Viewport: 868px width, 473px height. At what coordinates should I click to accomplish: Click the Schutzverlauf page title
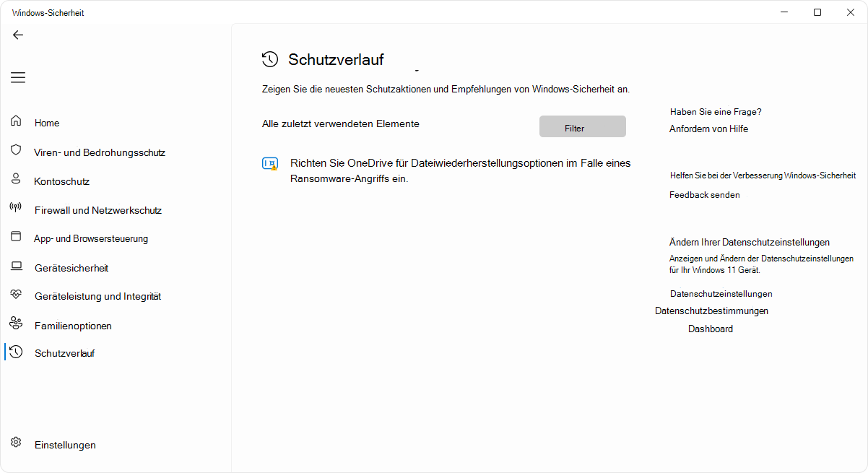point(336,59)
